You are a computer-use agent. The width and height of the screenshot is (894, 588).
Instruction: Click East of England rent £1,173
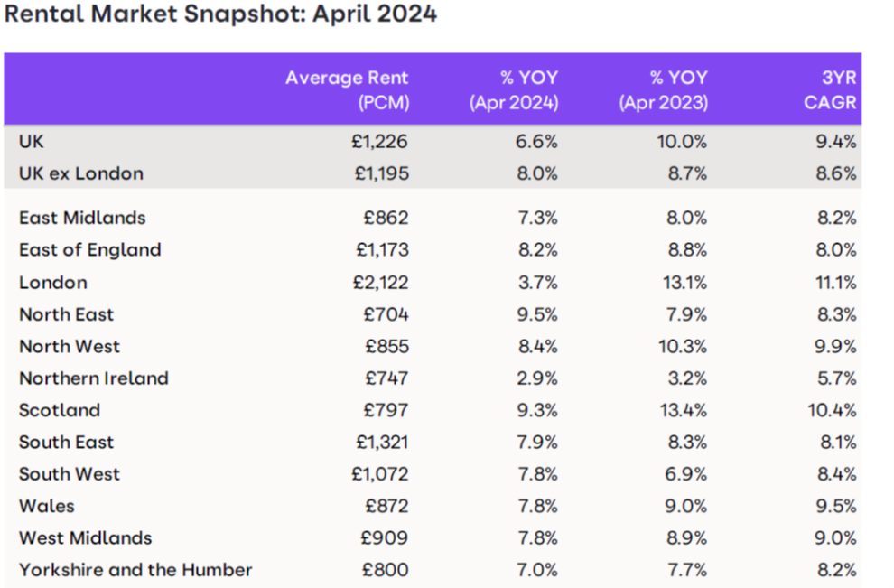click(383, 250)
